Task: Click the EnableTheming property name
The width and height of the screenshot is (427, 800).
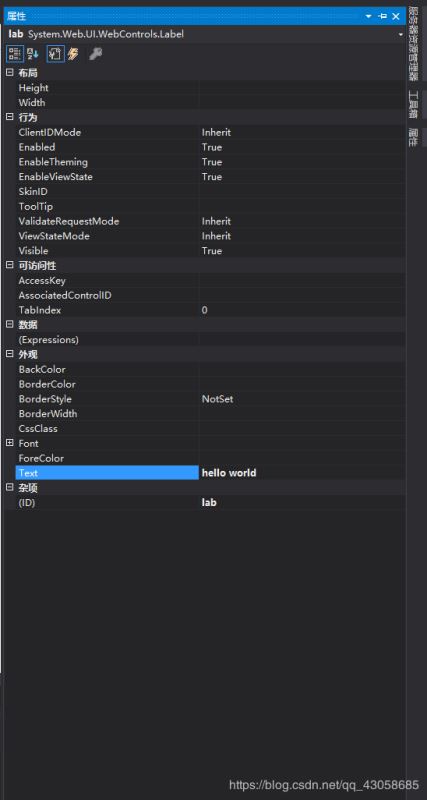Action: point(53,162)
